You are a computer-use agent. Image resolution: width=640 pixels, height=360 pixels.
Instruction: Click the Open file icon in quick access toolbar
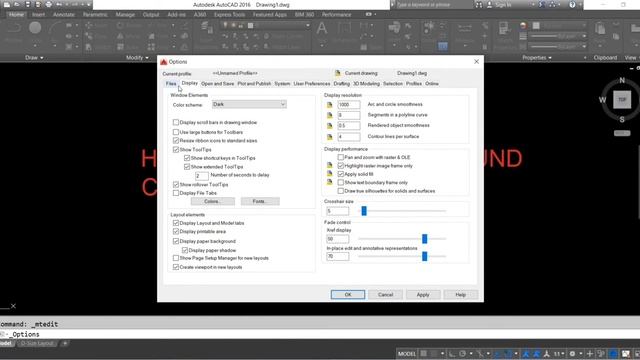17,4
